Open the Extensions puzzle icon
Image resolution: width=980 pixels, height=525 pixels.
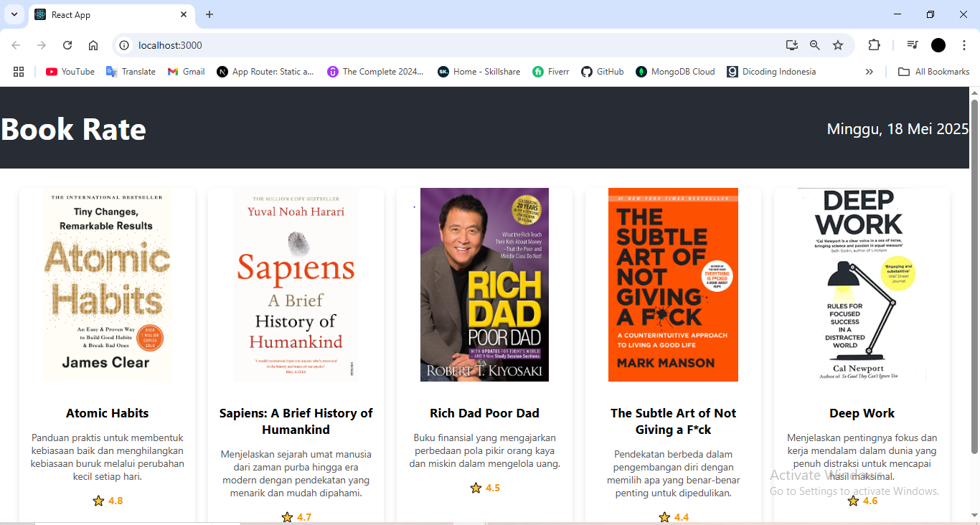(874, 45)
